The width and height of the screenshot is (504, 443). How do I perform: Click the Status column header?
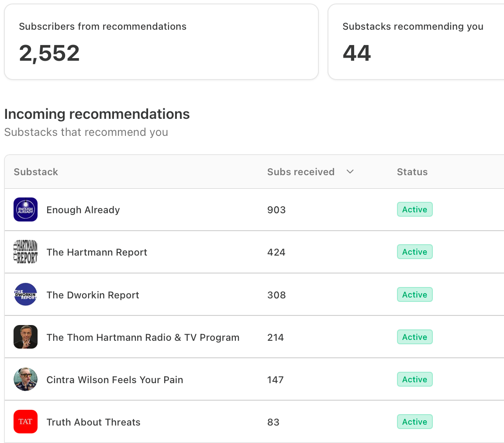coord(412,172)
